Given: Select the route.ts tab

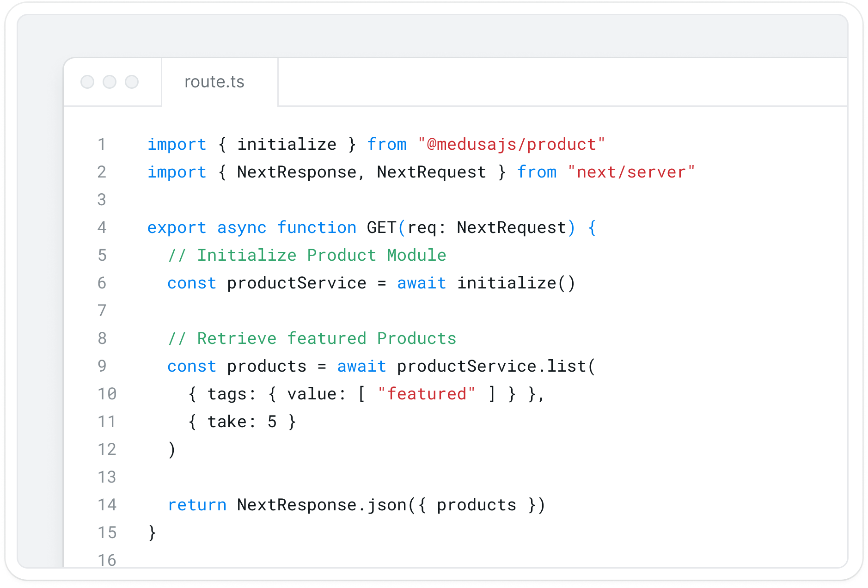Looking at the screenshot, I should [x=220, y=82].
